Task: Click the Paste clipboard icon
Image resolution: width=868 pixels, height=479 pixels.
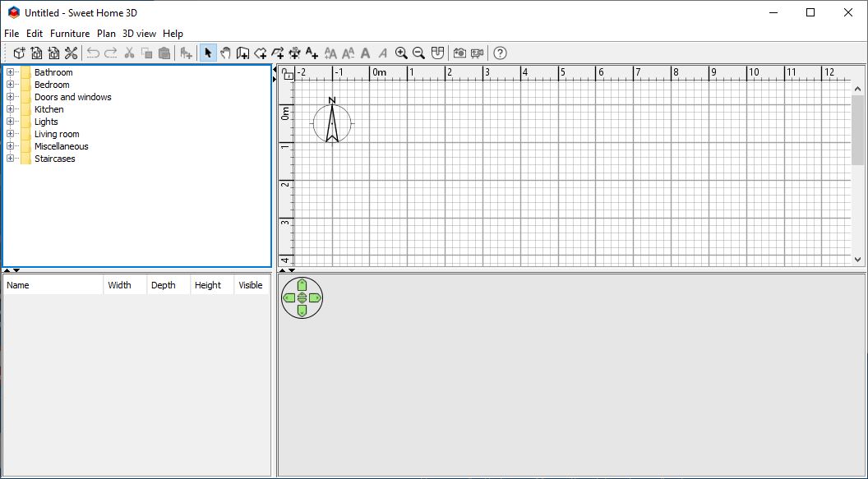Action: 164,53
